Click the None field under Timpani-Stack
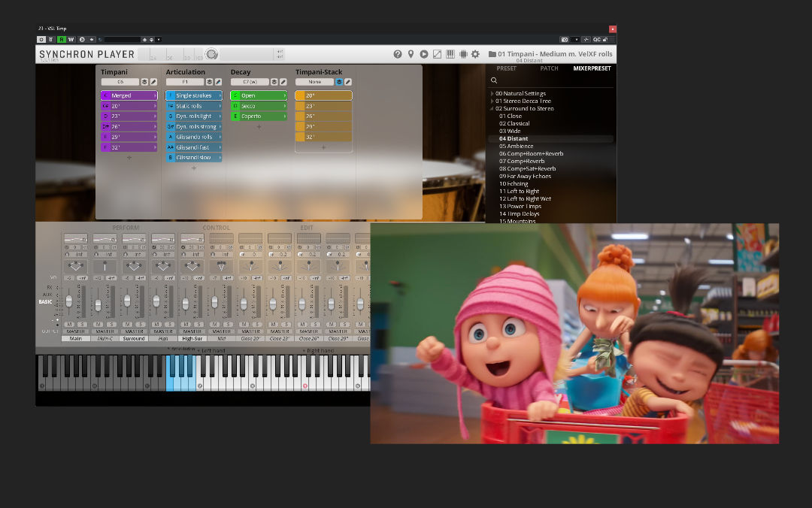 [315, 82]
